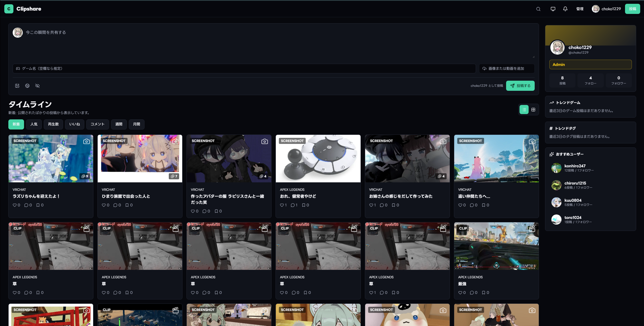Click the clapperboard icon on the 最強 clip

(x=532, y=229)
